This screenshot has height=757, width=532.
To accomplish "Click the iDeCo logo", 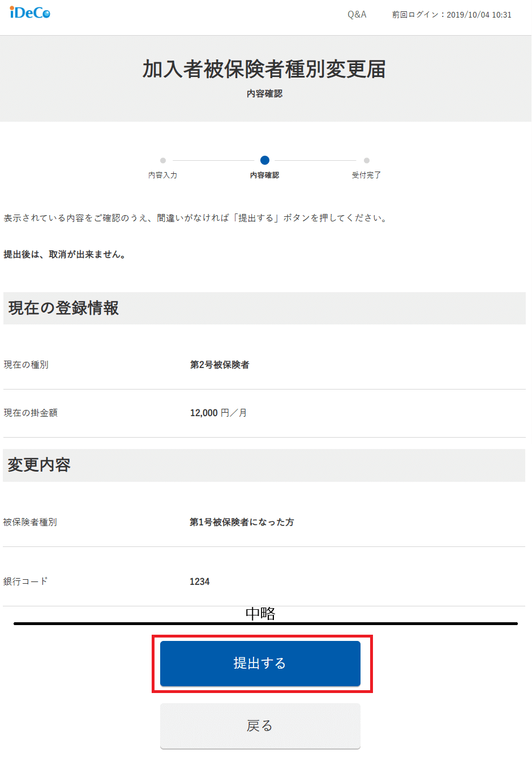I will point(30,12).
